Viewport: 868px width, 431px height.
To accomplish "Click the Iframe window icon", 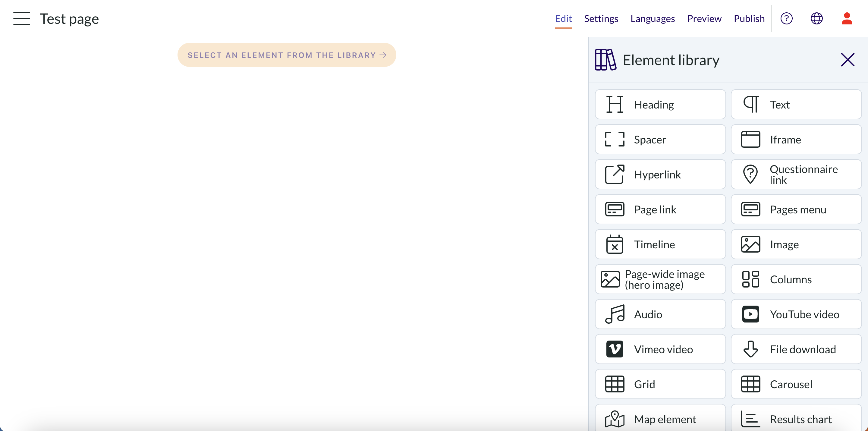I will coord(750,140).
